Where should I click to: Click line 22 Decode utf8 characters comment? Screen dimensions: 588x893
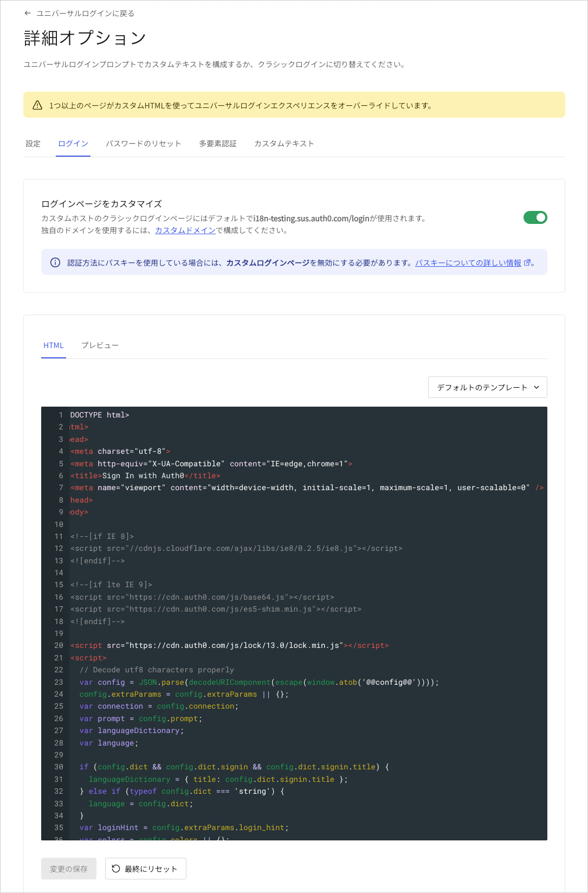pos(157,670)
